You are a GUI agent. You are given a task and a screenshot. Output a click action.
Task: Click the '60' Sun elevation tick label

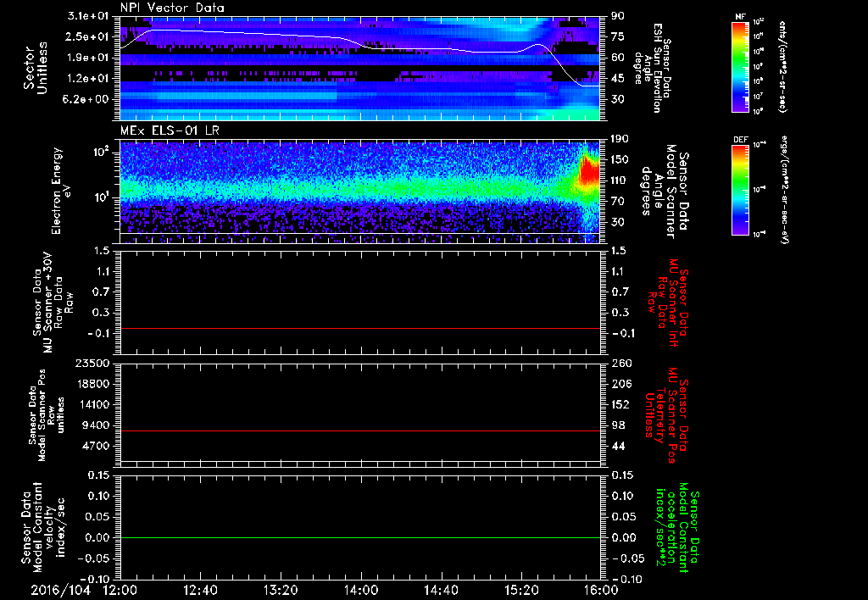coord(618,58)
